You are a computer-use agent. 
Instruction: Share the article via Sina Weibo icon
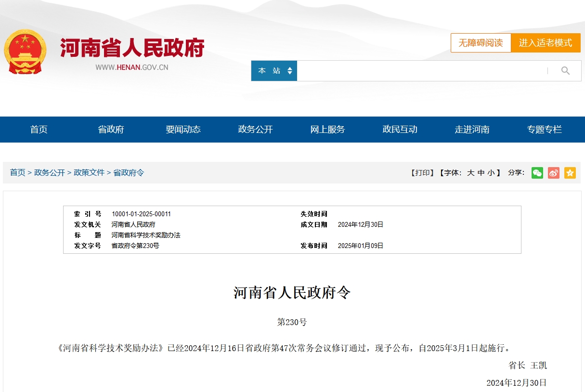tap(554, 172)
